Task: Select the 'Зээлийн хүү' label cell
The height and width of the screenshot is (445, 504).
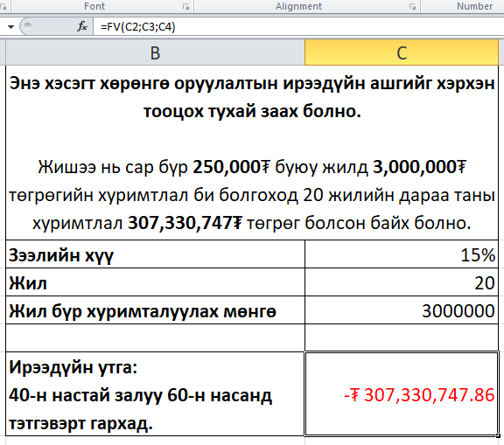Action: [155, 254]
